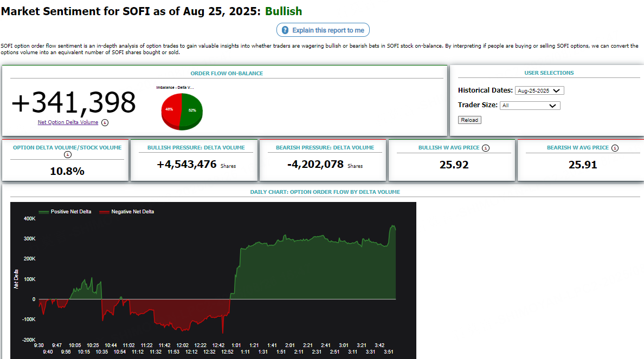The height and width of the screenshot is (359, 644).
Task: Click the 3:51 time axis label
Action: click(x=389, y=352)
